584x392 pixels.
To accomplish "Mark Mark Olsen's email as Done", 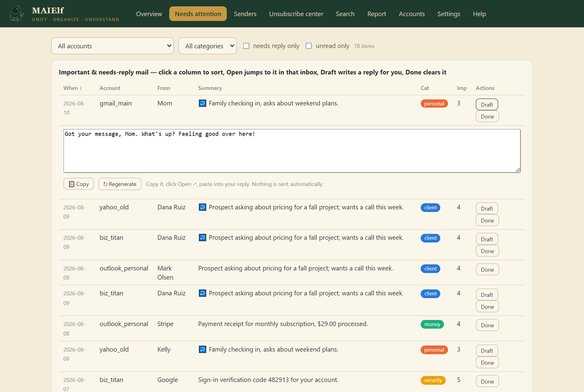I will click(x=487, y=269).
